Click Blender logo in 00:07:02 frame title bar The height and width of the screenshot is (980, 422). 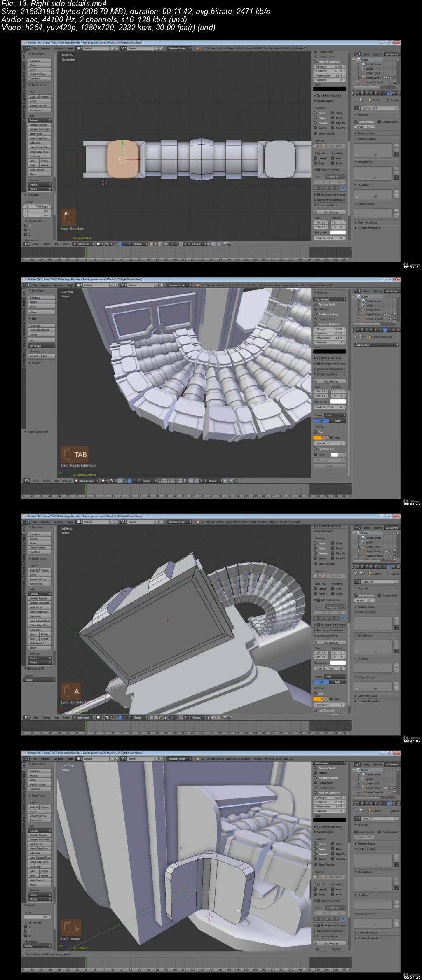[x=24, y=516]
